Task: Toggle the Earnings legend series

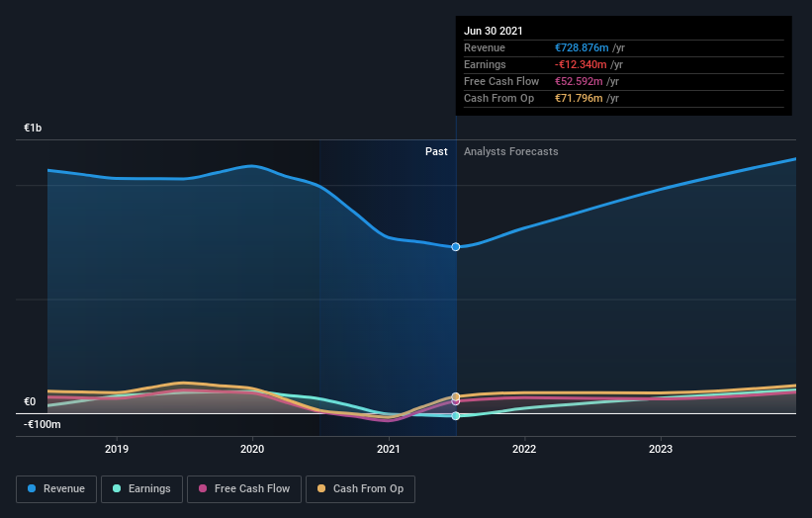Action: click(141, 489)
